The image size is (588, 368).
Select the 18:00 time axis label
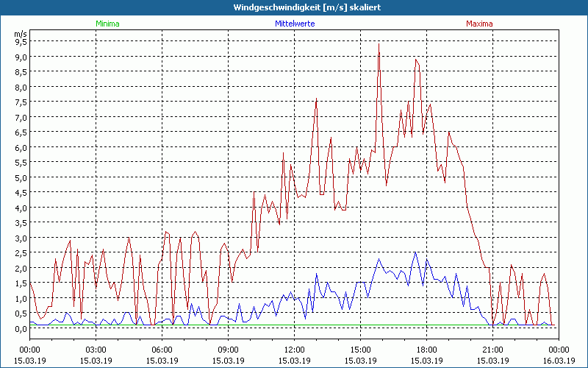[426, 350]
